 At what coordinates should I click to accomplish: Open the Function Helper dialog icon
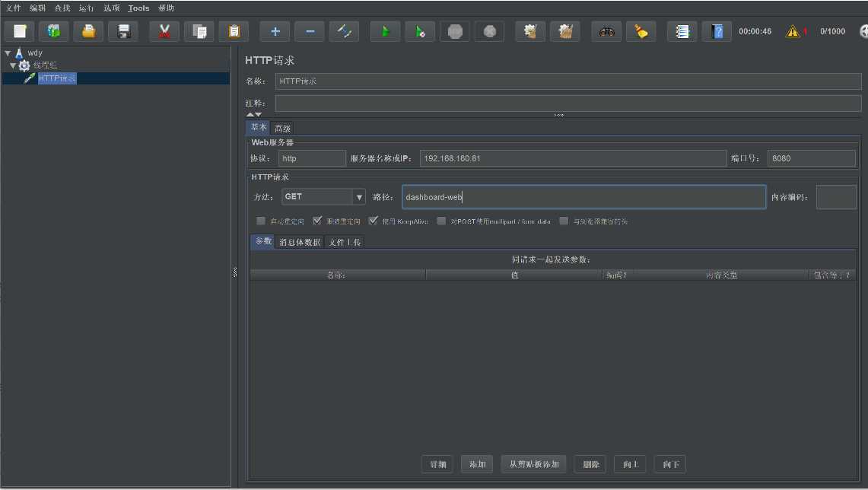[682, 31]
